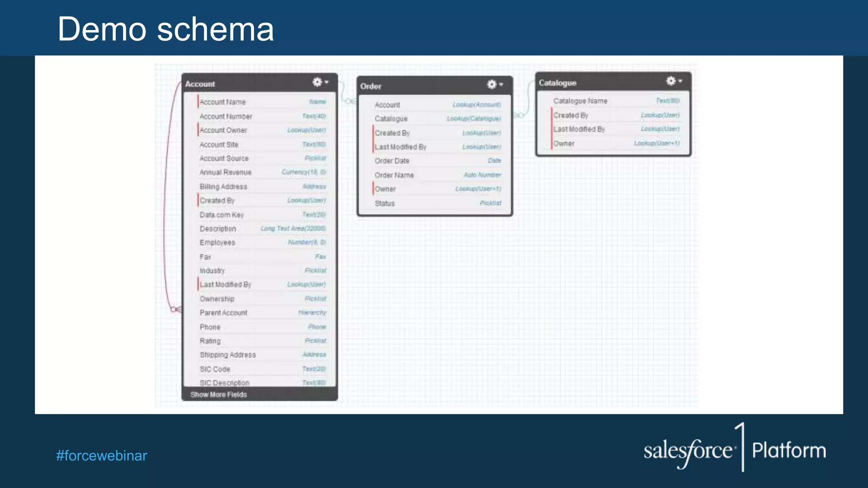The width and height of the screenshot is (868, 488).
Task: Select Catalogue lookup field in Order
Action: click(437, 119)
